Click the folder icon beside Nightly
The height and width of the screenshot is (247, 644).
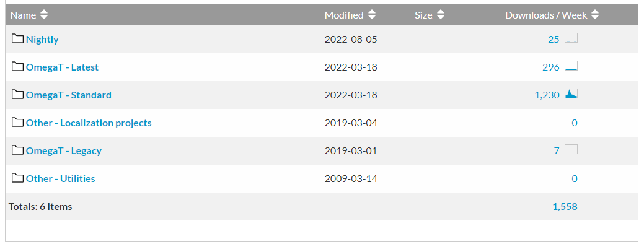[x=17, y=39]
